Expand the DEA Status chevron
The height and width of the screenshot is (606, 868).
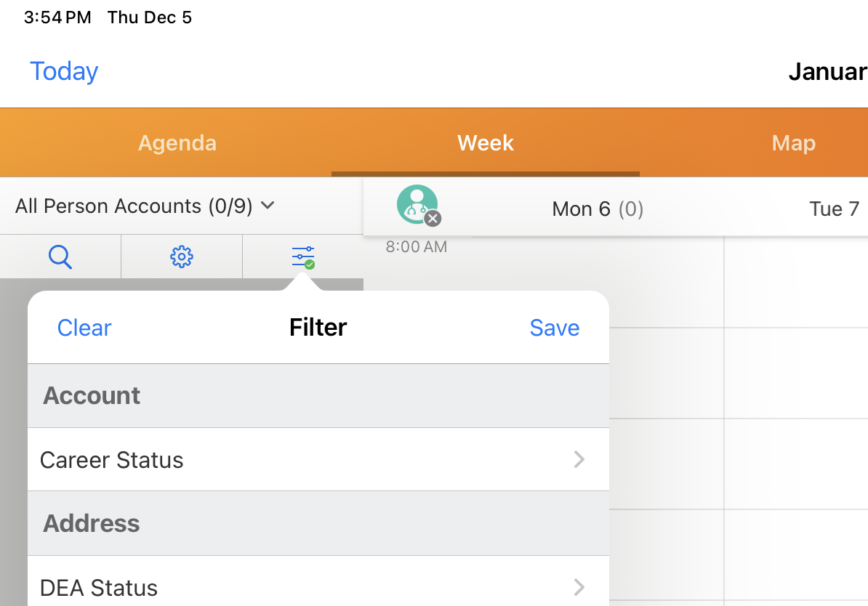click(579, 587)
